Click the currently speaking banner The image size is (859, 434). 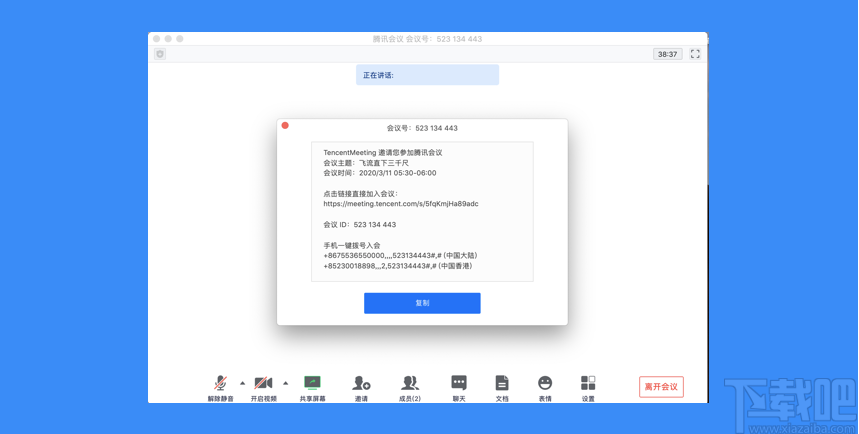point(427,75)
